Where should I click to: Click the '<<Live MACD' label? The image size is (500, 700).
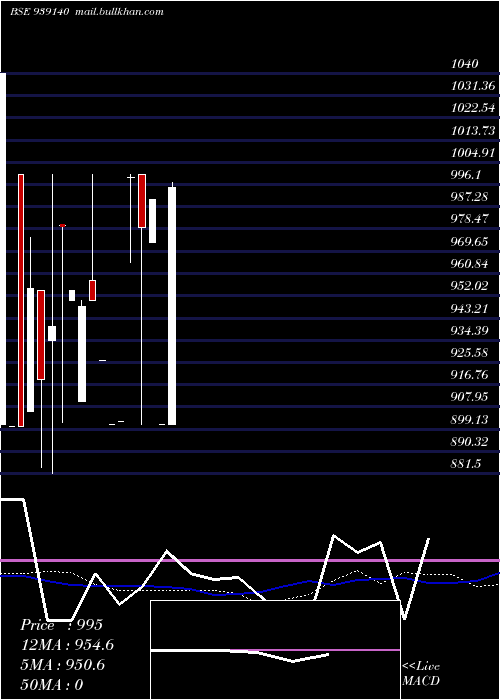click(x=421, y=673)
